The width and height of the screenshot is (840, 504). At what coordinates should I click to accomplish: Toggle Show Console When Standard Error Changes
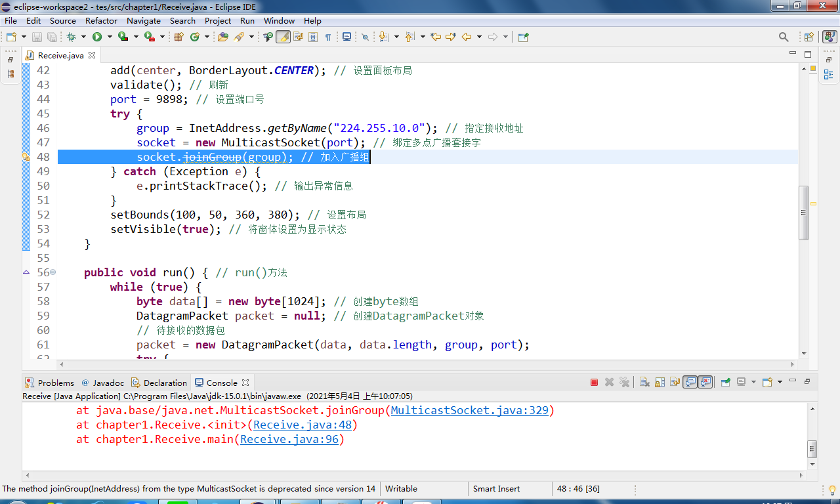pos(705,382)
